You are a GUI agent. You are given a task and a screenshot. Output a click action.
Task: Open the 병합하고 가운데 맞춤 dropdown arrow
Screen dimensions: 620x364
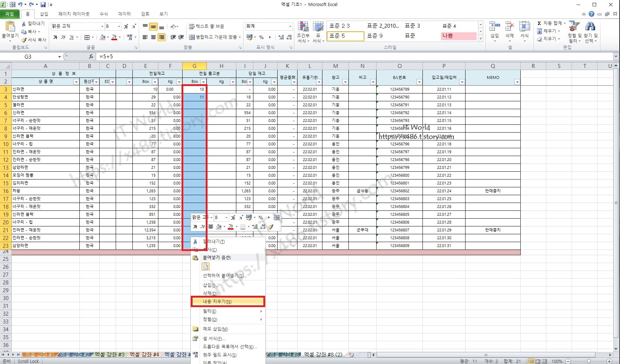[x=240, y=37]
